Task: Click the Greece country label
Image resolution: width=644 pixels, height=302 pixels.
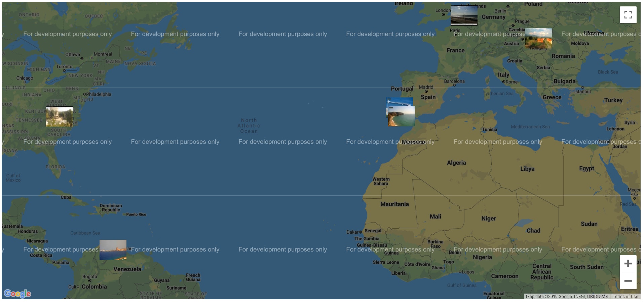Action: pyautogui.click(x=552, y=97)
